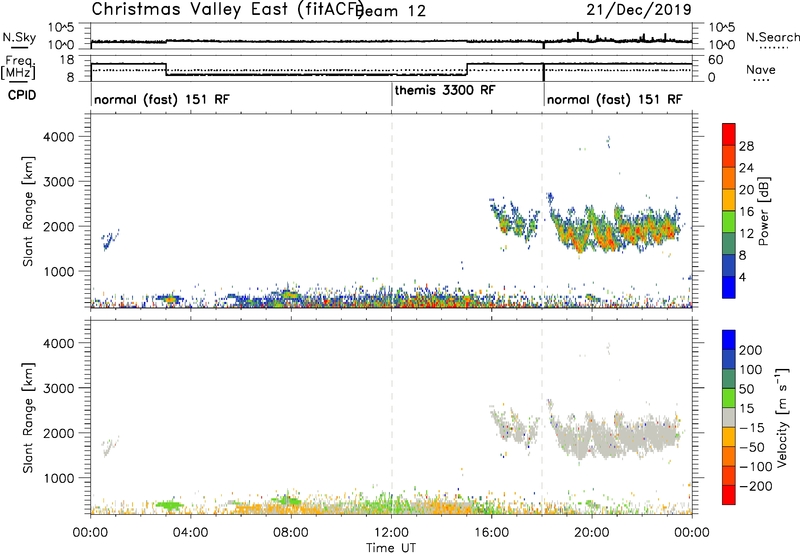Click the 28 label on power colorbar
This screenshot has width=800, height=554.
pyautogui.click(x=746, y=146)
